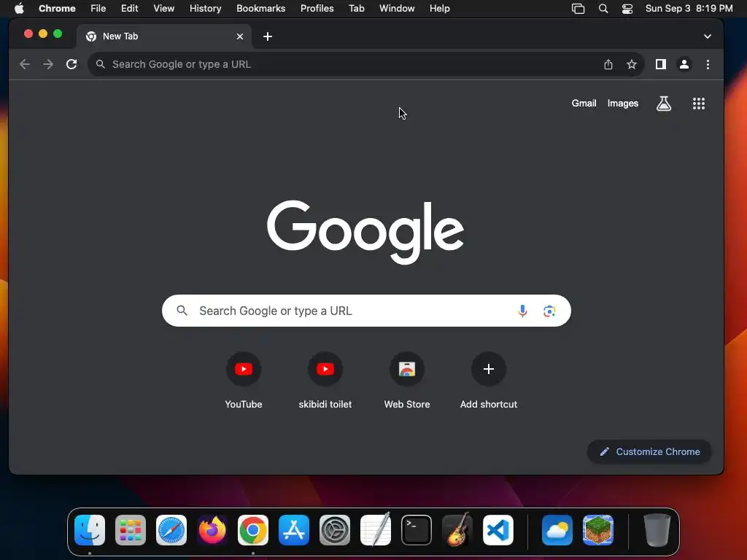Open the Tab menu
The height and width of the screenshot is (560, 747).
[x=356, y=9]
